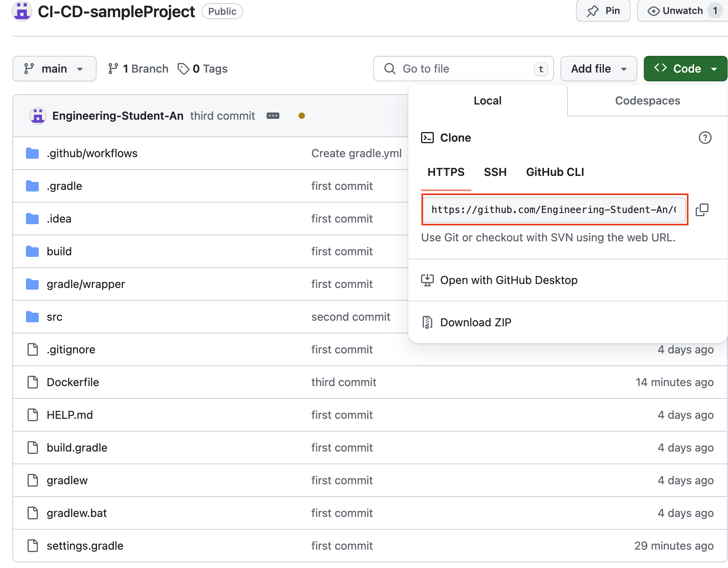Click the tag icon next to 0 Tags
Viewport: 728px width, 568px height.
point(183,69)
